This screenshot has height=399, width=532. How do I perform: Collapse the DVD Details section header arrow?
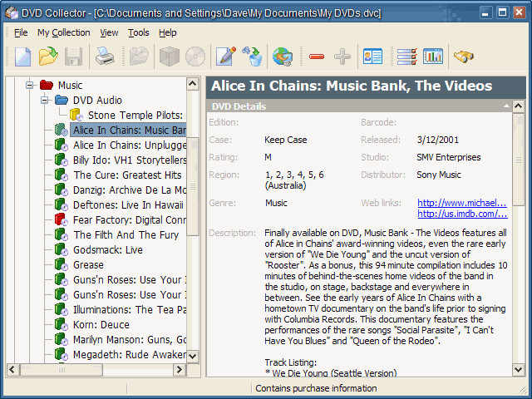tap(506, 106)
